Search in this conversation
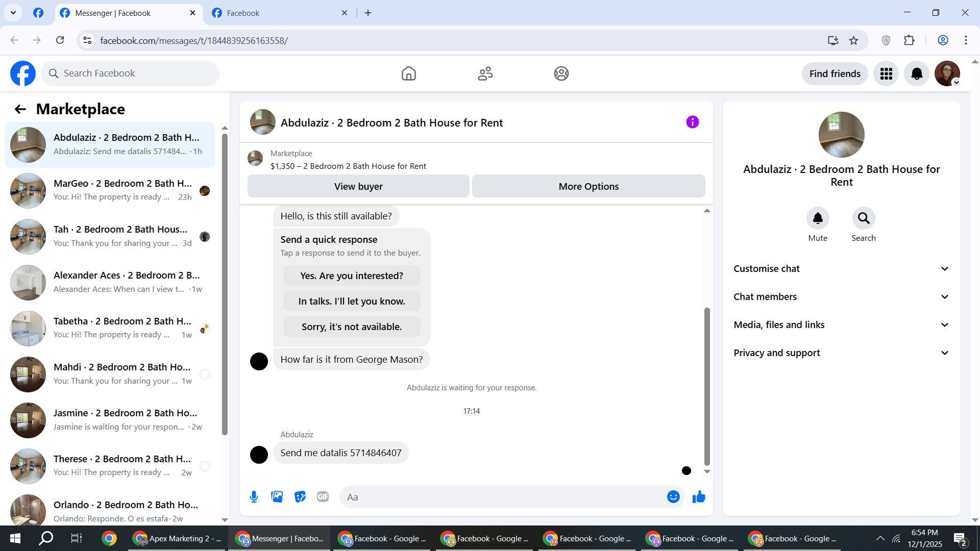 point(864,218)
